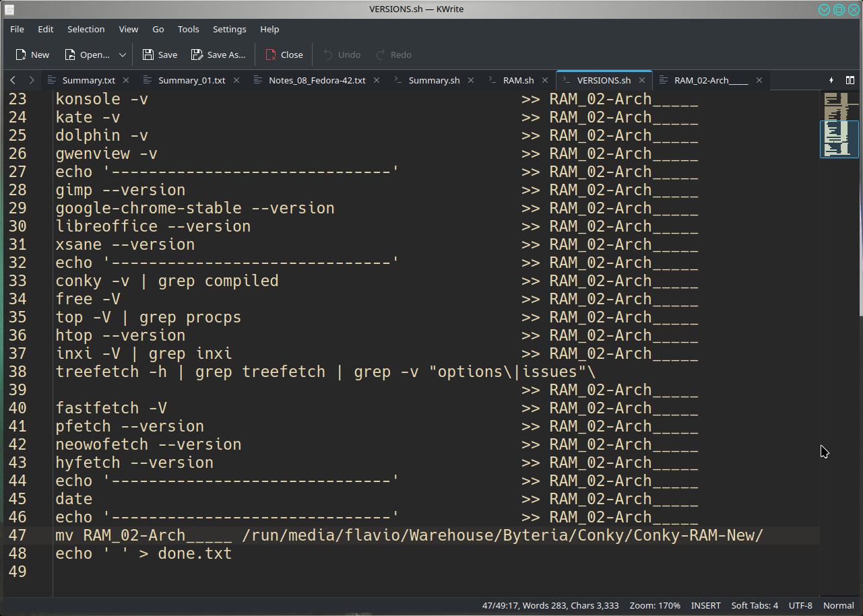Close the Summary.txt tab
Viewport: 863px width, 616px height.
tap(126, 80)
